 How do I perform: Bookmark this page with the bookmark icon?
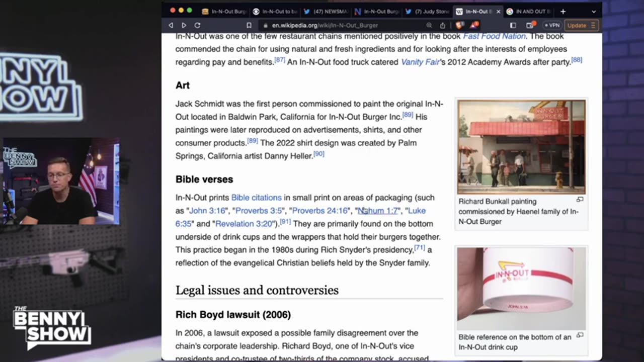click(x=249, y=25)
